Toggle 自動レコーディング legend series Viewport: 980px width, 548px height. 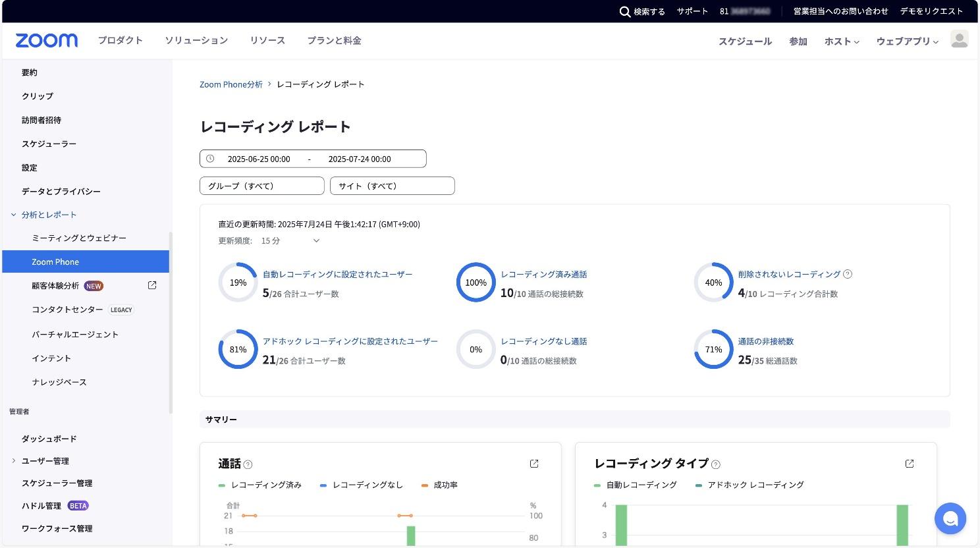click(636, 485)
